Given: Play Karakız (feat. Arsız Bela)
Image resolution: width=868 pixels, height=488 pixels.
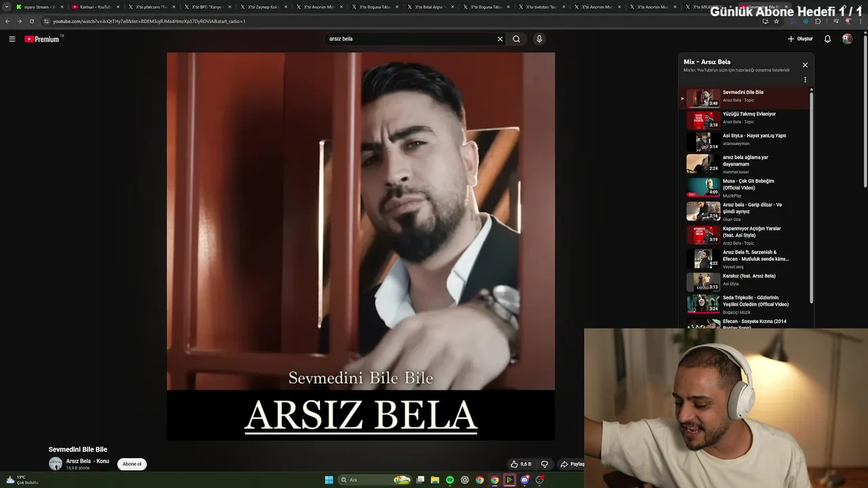Looking at the screenshot, I should coord(745,281).
